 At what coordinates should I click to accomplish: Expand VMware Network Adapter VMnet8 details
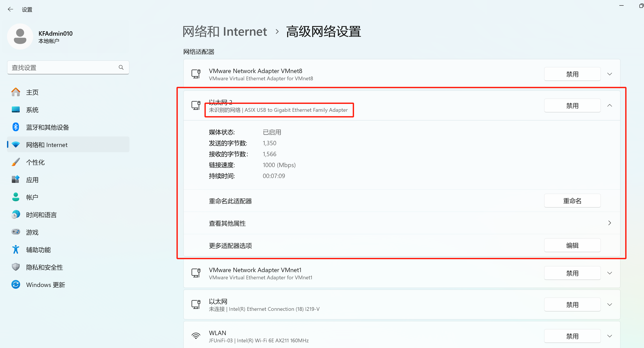coord(609,74)
